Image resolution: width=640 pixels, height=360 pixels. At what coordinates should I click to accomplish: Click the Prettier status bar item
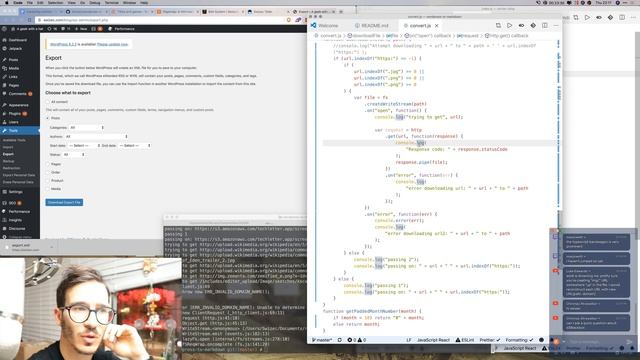pyautogui.click(x=489, y=340)
